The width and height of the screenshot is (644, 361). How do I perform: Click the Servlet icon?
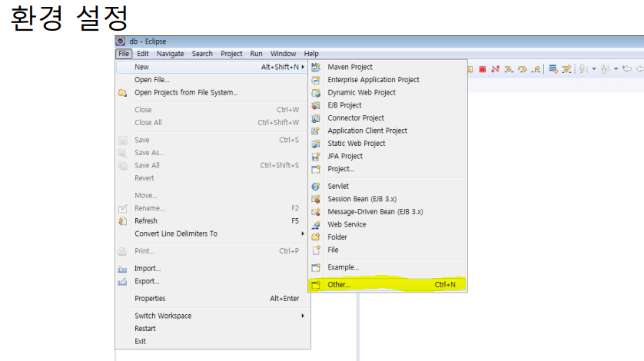tap(316, 187)
